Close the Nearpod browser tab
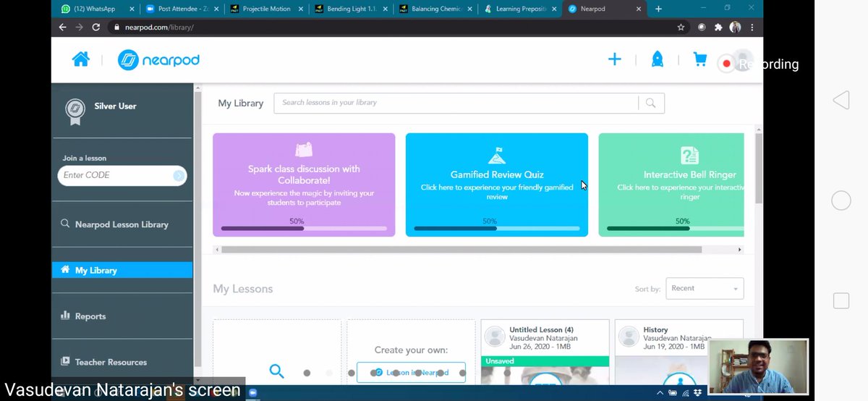Screen dimensions: 868x401 pyautogui.click(x=637, y=9)
